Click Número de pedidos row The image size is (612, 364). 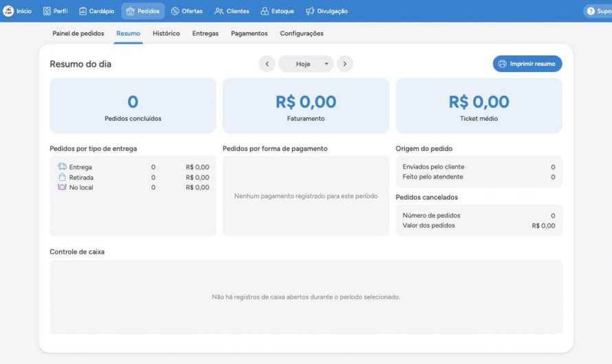tap(479, 216)
